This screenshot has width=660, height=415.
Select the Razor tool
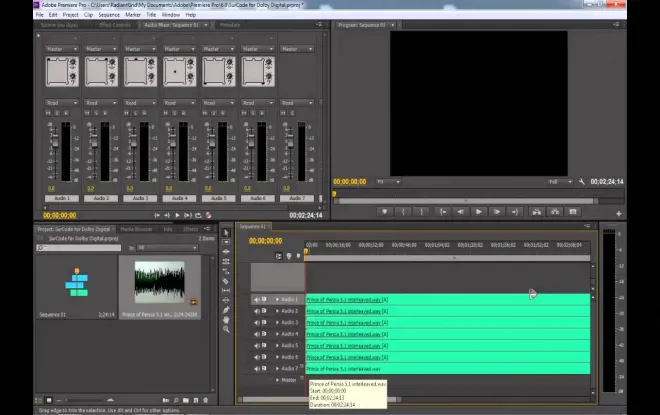point(226,281)
